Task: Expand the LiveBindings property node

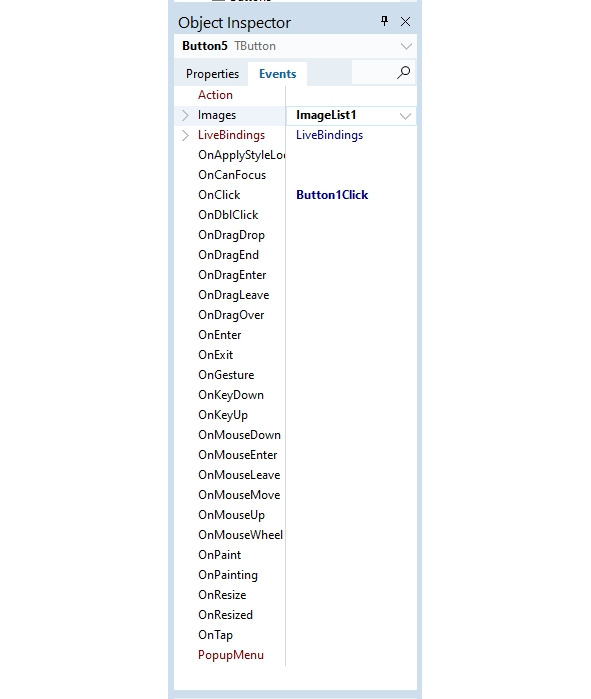Action: pos(185,135)
